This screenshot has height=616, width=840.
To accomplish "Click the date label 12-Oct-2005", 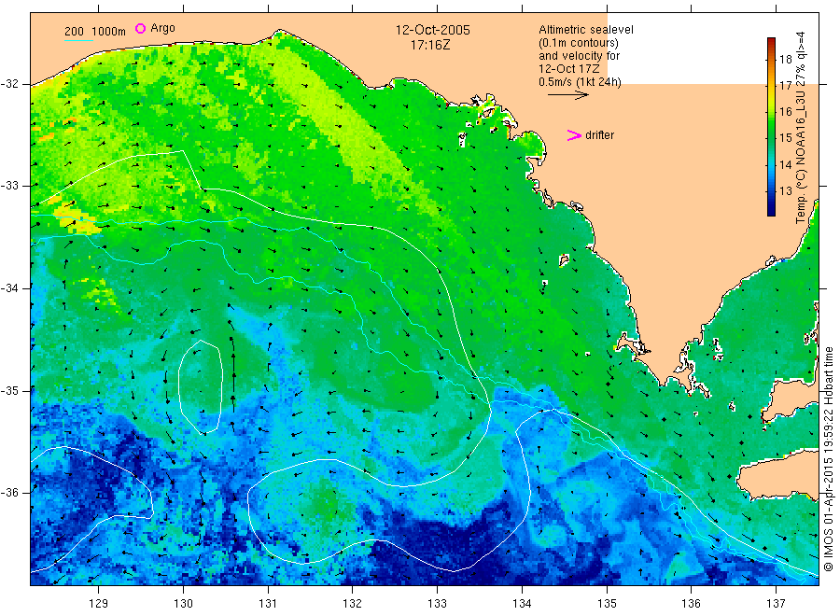I will click(433, 30).
